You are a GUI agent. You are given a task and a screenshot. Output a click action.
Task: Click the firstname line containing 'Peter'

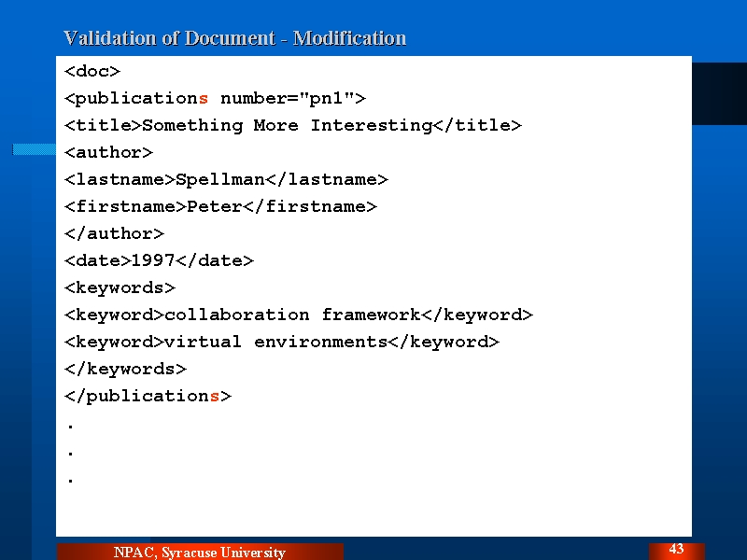[x=220, y=206]
